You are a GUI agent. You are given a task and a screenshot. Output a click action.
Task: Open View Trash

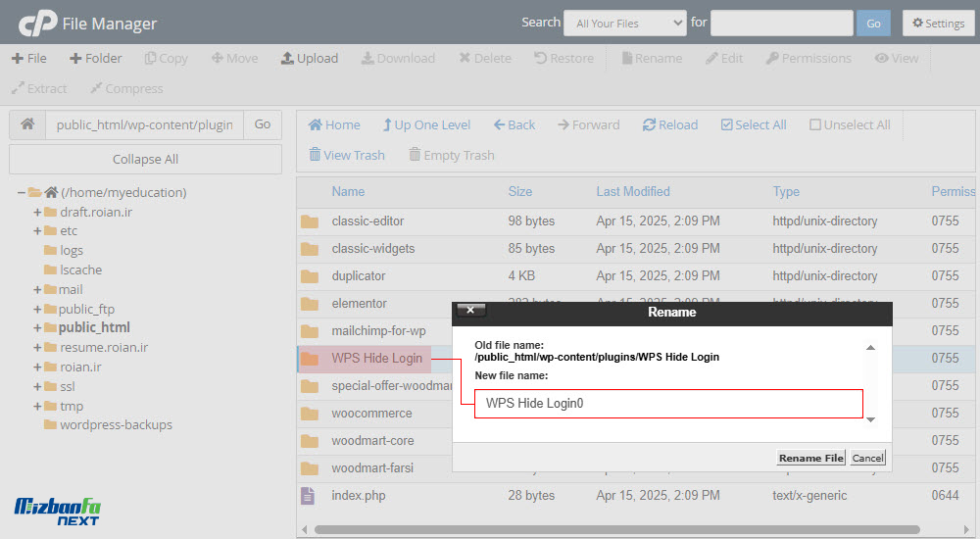346,155
